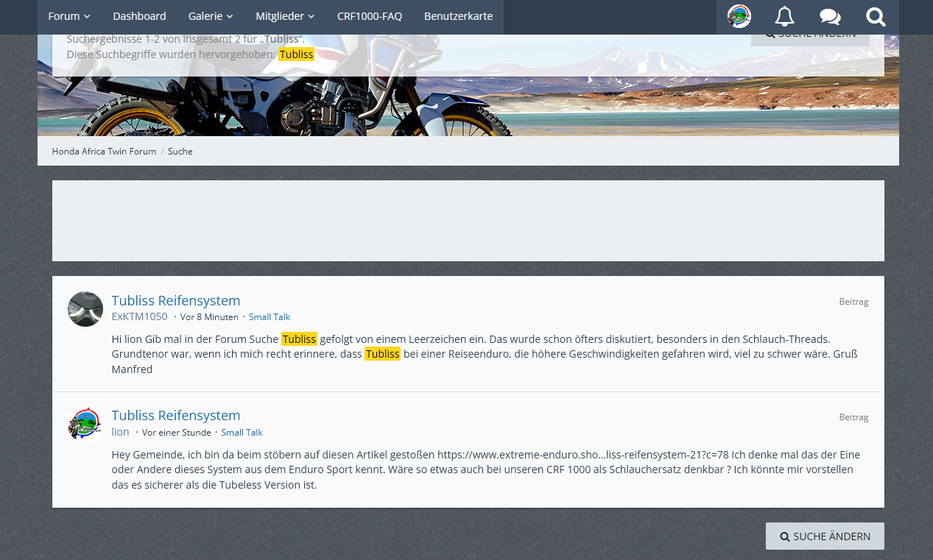Open the conversations speech bubble icon
This screenshot has width=933, height=560.
[x=830, y=16]
